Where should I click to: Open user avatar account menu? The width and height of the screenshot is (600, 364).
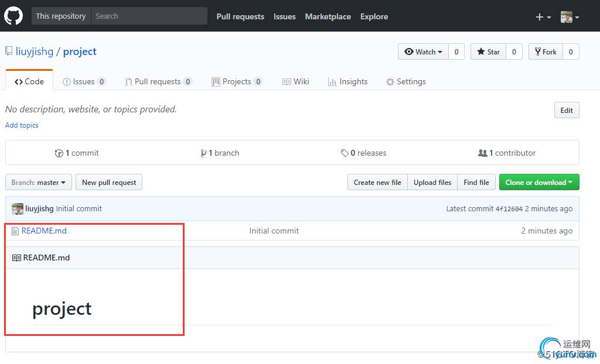coord(570,17)
